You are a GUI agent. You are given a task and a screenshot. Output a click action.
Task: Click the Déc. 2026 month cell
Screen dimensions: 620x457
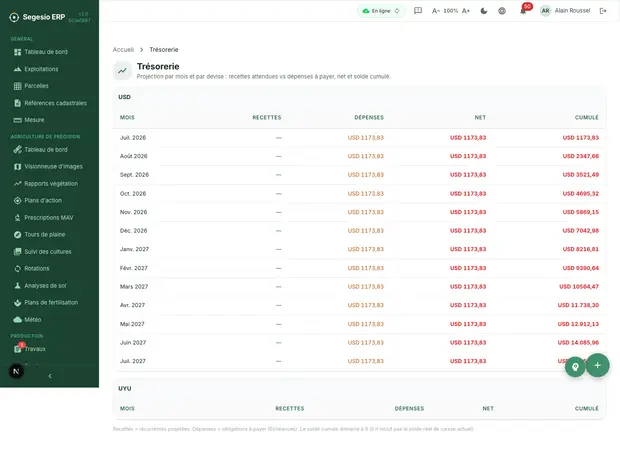(x=133, y=230)
